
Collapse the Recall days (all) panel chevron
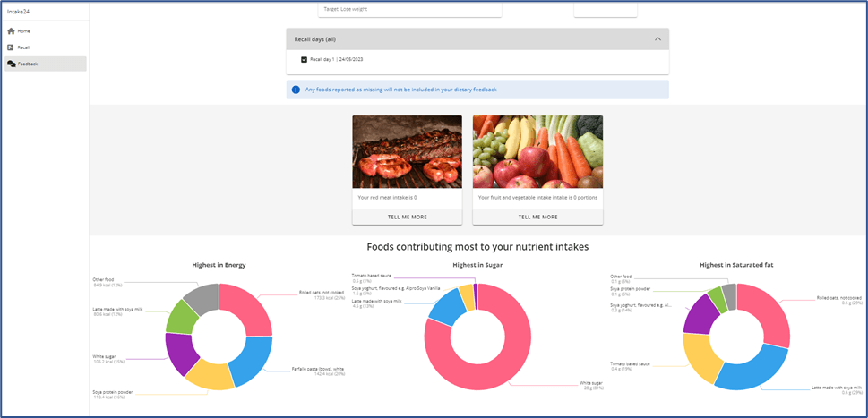pyautogui.click(x=657, y=39)
